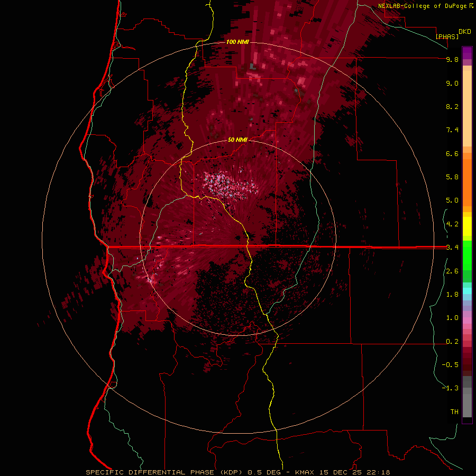This screenshot has height=476, width=476.
Task: Click the purple swatch at the top of the color bar
Action: [x=467, y=53]
